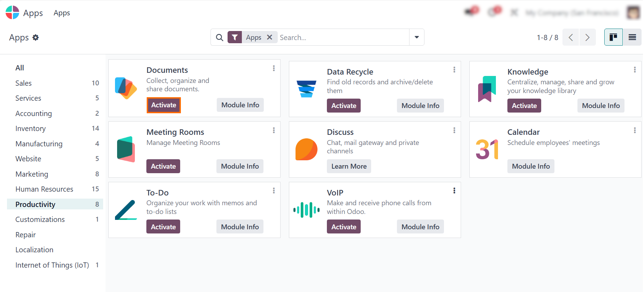Select the Manufacturing category

[x=55, y=144]
